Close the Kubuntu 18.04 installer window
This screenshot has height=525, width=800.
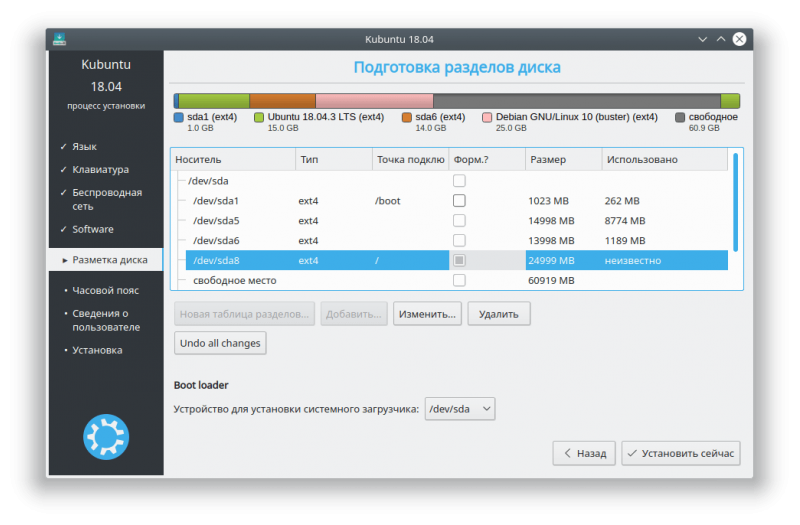point(739,39)
